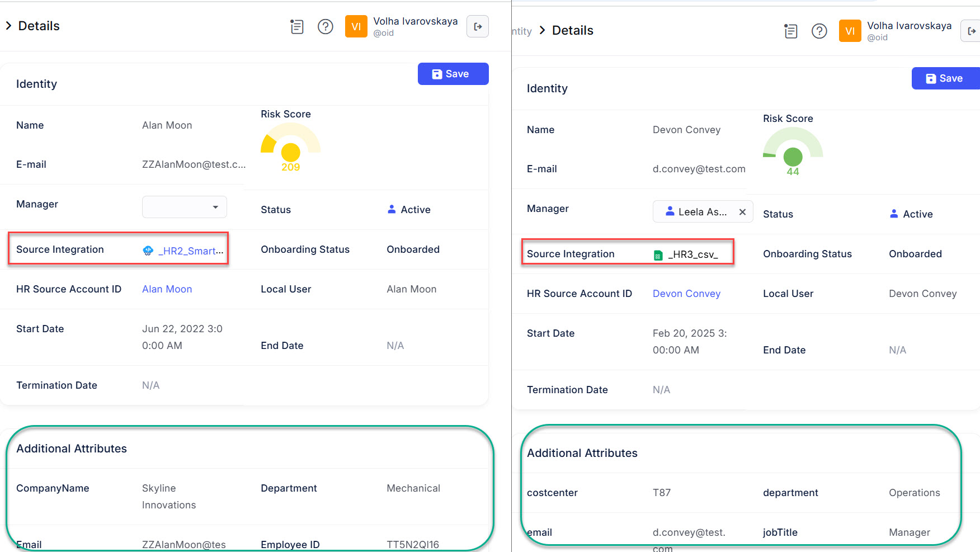This screenshot has width=980, height=552.
Task: Open Alan Moon HR Source Account link
Action: (x=167, y=289)
